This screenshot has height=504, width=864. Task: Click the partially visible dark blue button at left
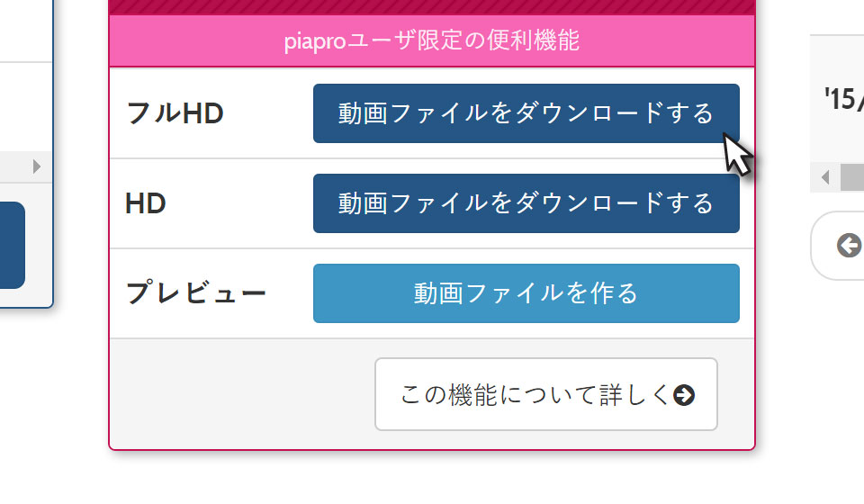12,245
